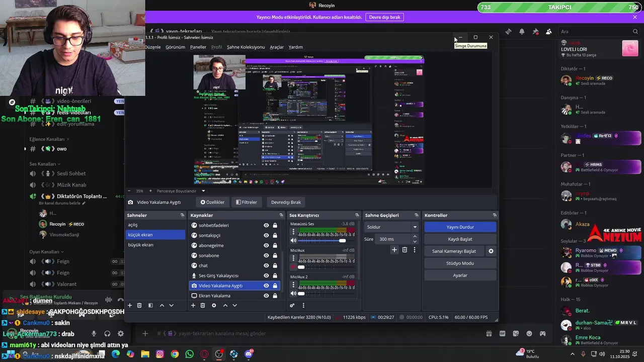Open the Görünüm menu
The width and height of the screenshot is (644, 362).
pyautogui.click(x=176, y=47)
